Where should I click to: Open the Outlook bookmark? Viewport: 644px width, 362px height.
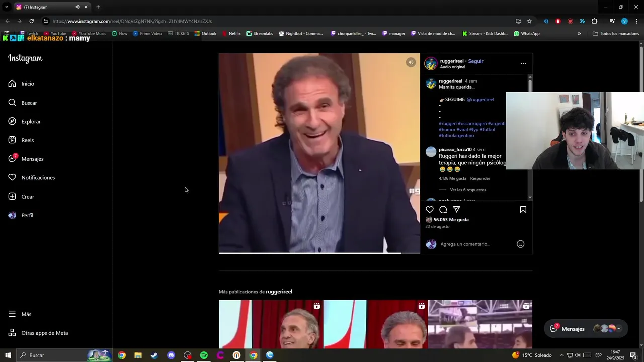click(x=205, y=34)
